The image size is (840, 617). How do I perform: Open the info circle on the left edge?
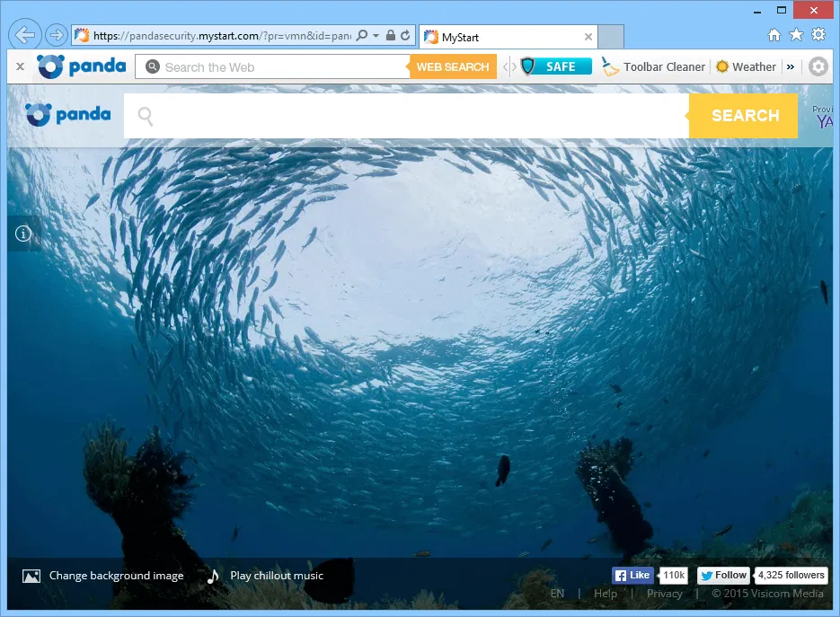[x=22, y=234]
